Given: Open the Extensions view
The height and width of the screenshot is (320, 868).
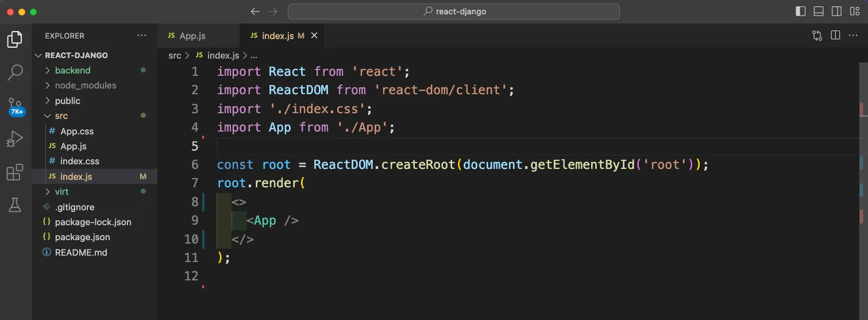Looking at the screenshot, I should (15, 172).
